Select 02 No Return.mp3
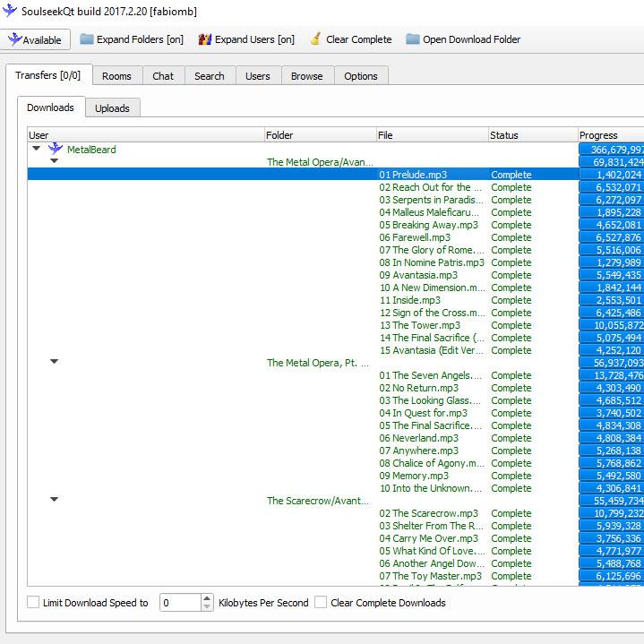Viewport: 644px width, 644px height. (419, 388)
